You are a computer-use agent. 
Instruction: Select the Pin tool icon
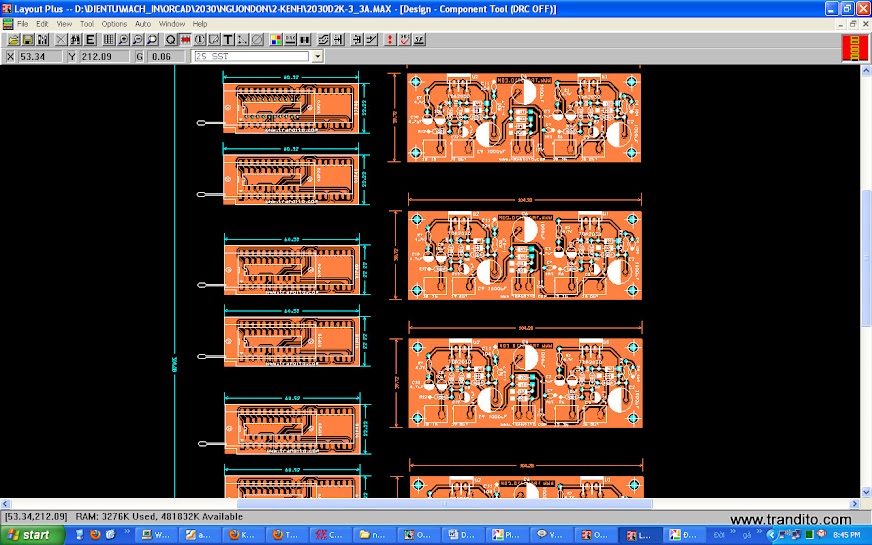tap(200, 39)
